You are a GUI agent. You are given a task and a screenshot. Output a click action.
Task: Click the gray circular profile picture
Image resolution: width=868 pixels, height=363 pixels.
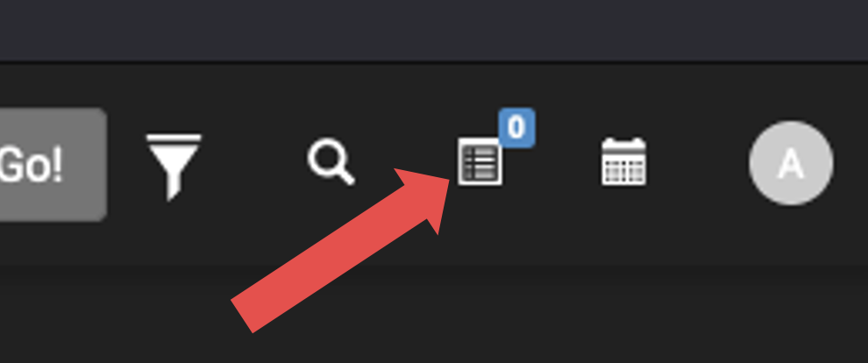(x=791, y=163)
